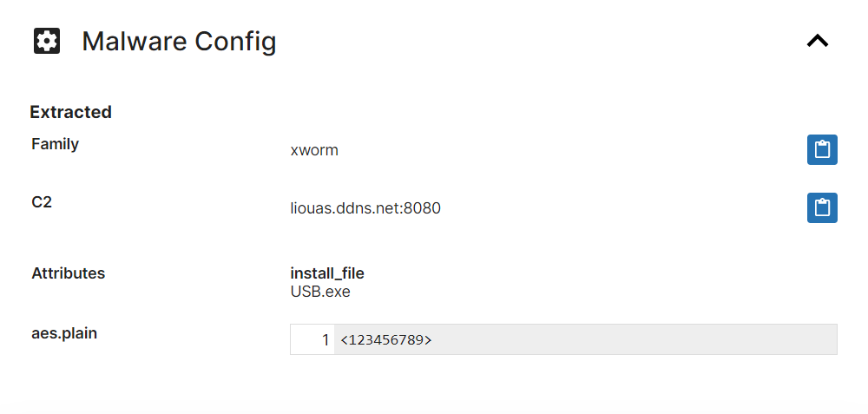Viewport: 868px width, 414px height.
Task: Collapse the Malware Config section chevron
Action: (818, 41)
